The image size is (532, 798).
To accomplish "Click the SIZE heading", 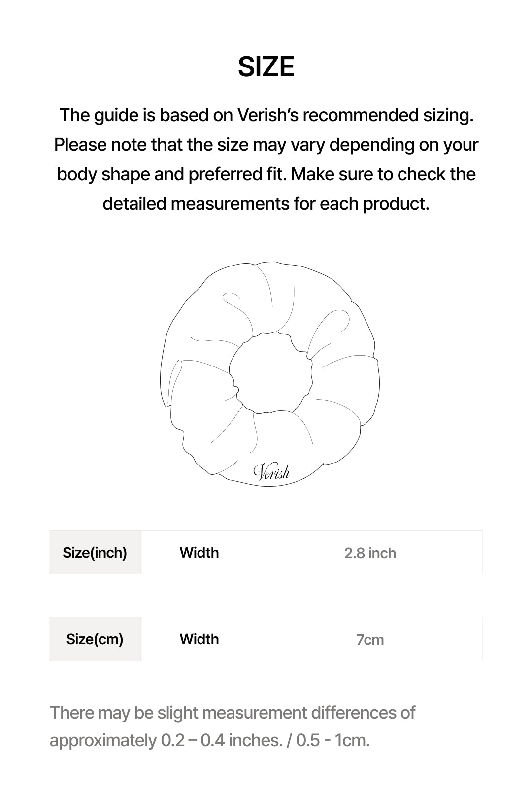I will point(266,67).
